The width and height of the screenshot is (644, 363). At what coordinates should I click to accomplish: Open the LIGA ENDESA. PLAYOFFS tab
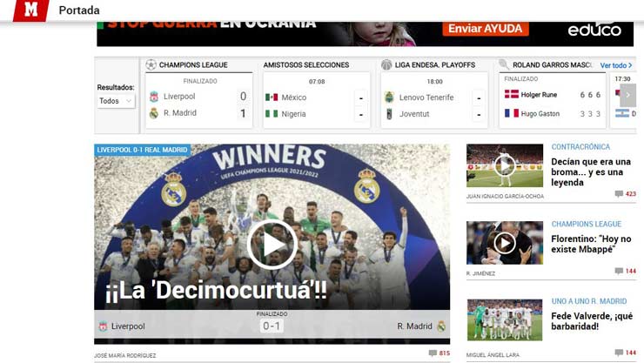435,65
